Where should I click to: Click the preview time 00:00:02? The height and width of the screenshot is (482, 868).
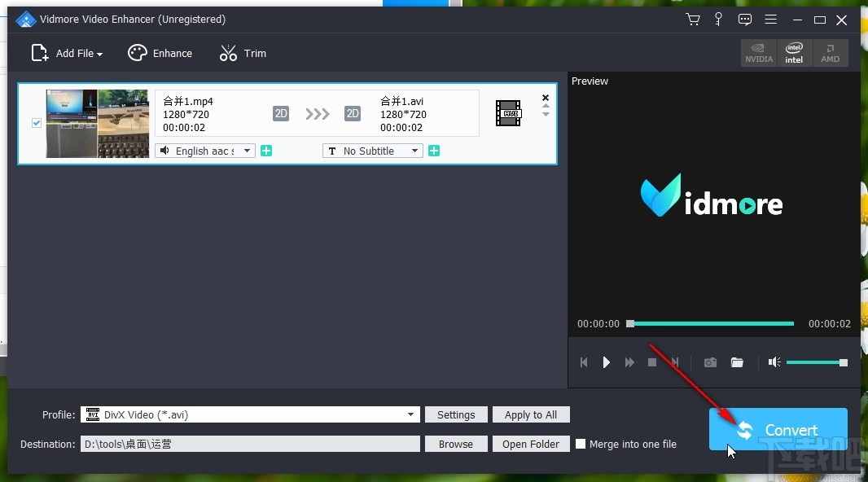829,324
